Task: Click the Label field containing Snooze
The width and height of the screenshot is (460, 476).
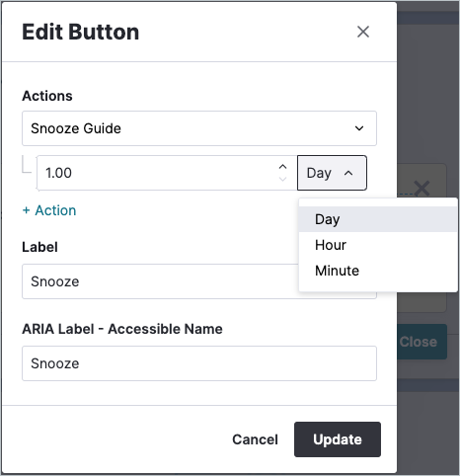Action: [x=160, y=281]
